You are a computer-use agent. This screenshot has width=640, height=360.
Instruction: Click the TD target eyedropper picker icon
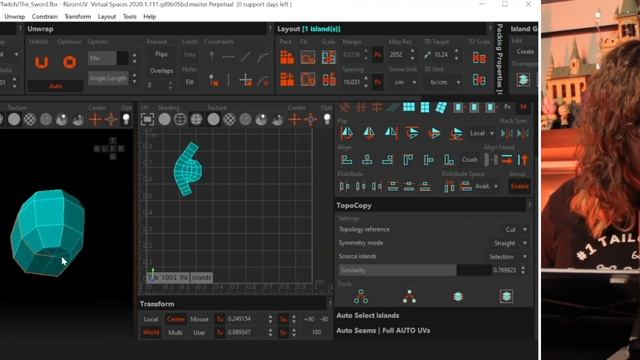[427, 55]
